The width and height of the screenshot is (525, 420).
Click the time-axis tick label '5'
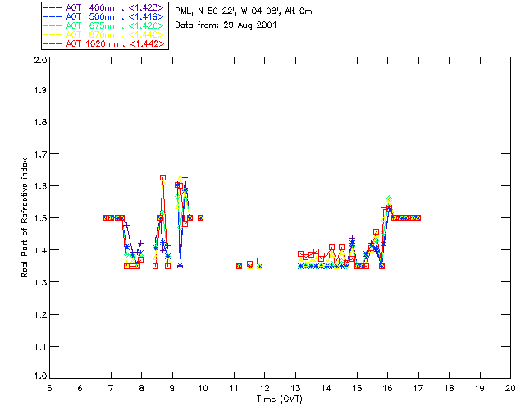49,388
